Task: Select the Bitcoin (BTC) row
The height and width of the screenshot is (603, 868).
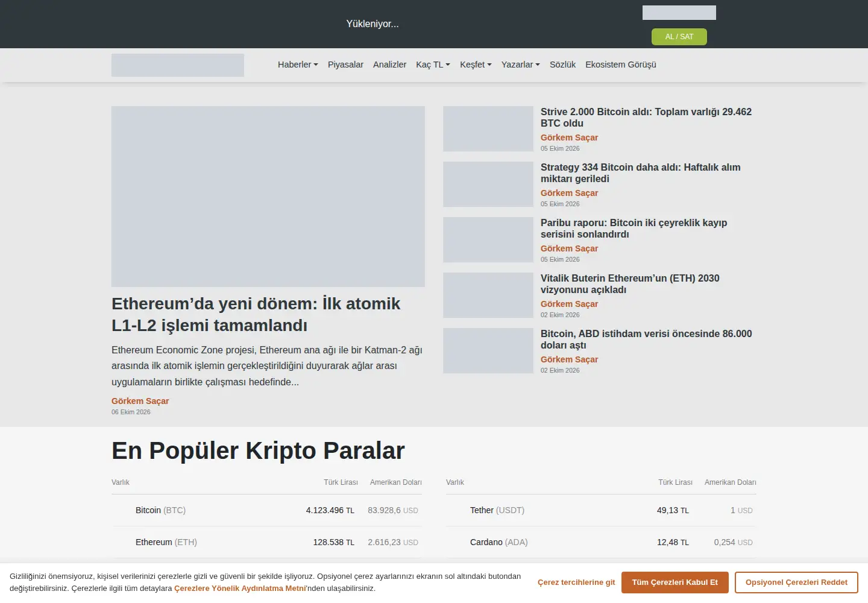Action: coord(266,510)
